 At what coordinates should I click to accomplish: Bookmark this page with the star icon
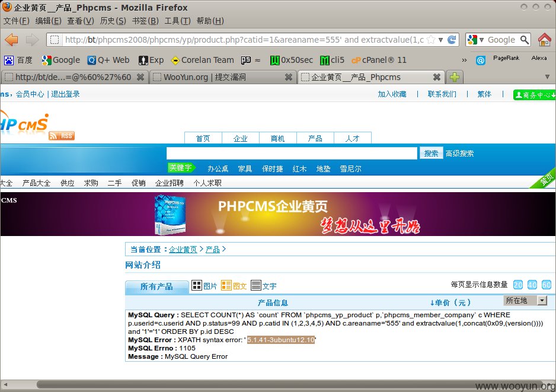click(x=431, y=40)
